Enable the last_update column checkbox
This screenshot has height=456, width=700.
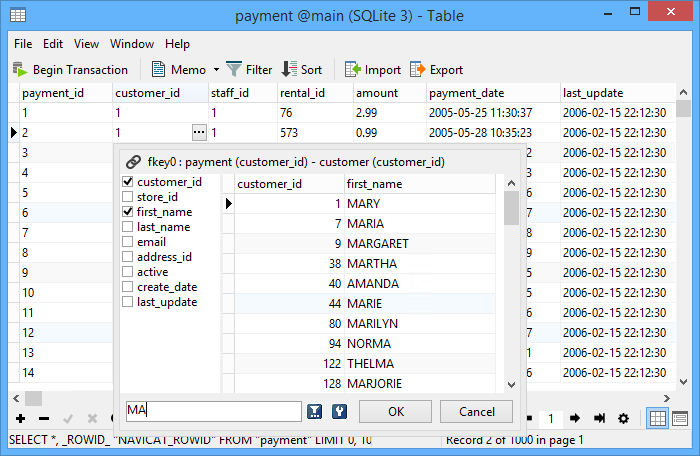[128, 301]
